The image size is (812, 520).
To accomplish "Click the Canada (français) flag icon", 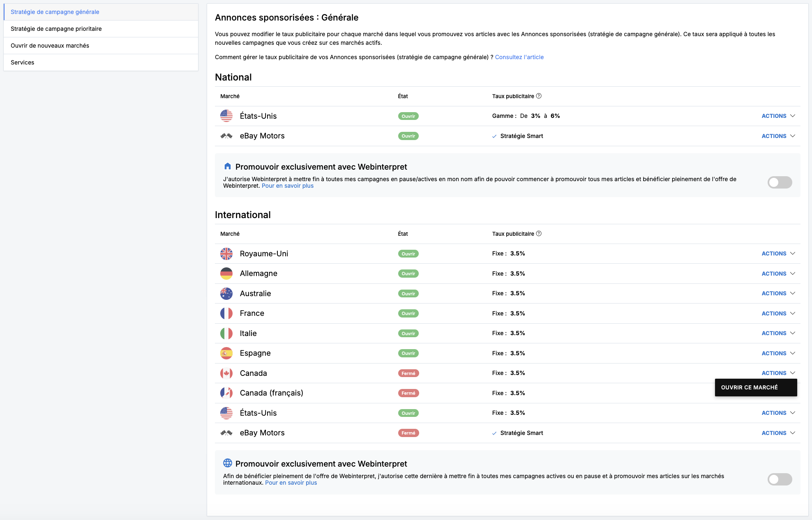I will 226,393.
